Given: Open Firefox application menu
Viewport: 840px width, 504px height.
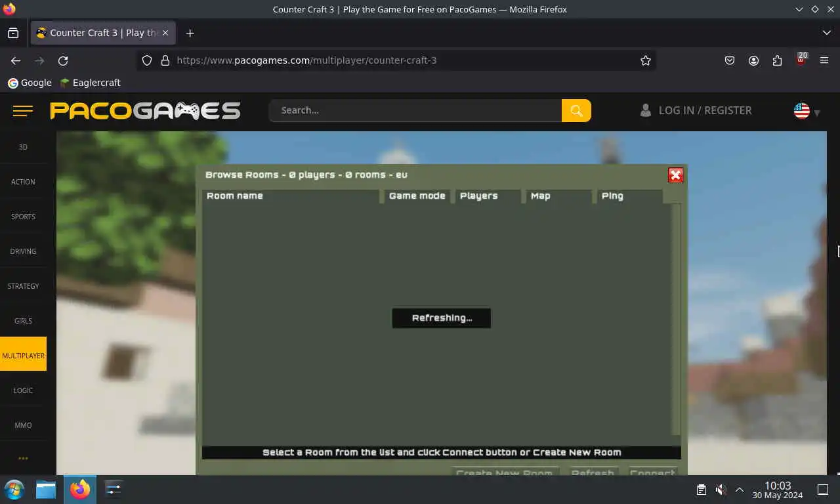Looking at the screenshot, I should coord(824,60).
